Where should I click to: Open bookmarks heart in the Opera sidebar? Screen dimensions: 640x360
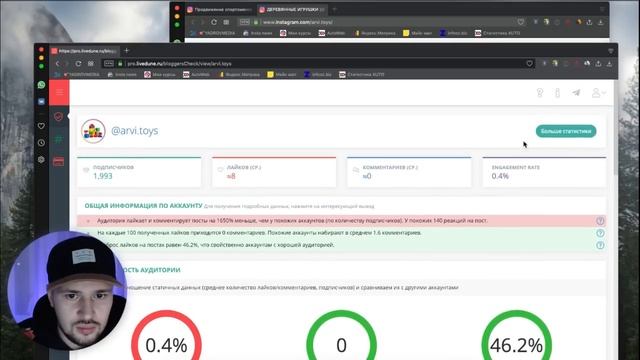point(41,126)
